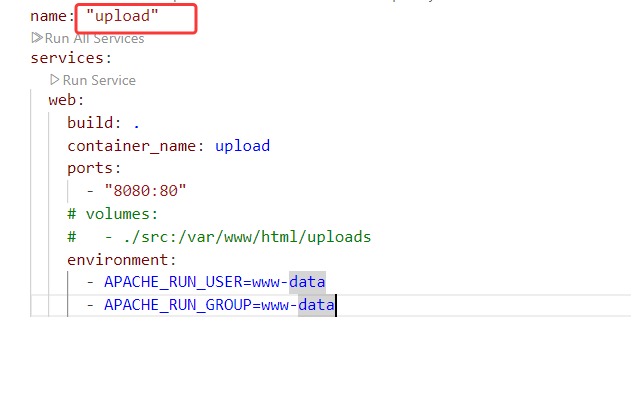The height and width of the screenshot is (416, 631).
Task: Click the "upload" name value in the red box
Action: pos(123,17)
